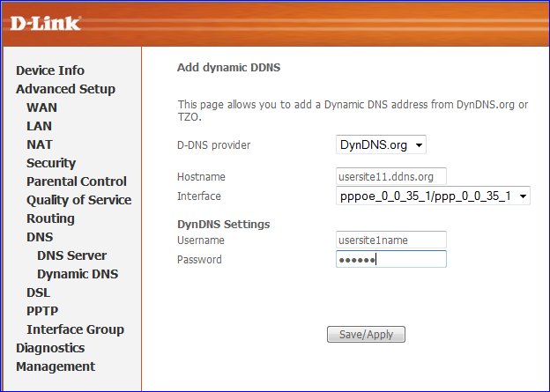Screen dimensions: 550x392
Task: Open the Diagnostics menu
Action: [50, 348]
